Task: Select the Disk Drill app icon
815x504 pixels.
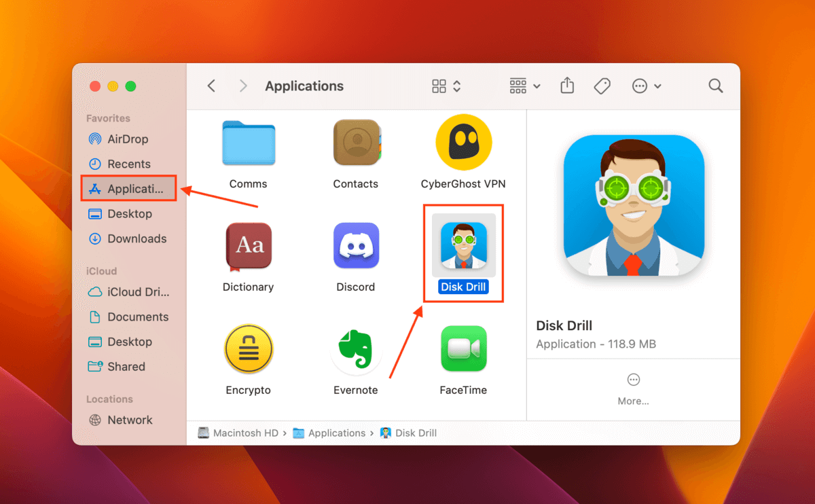Action: pos(463,245)
